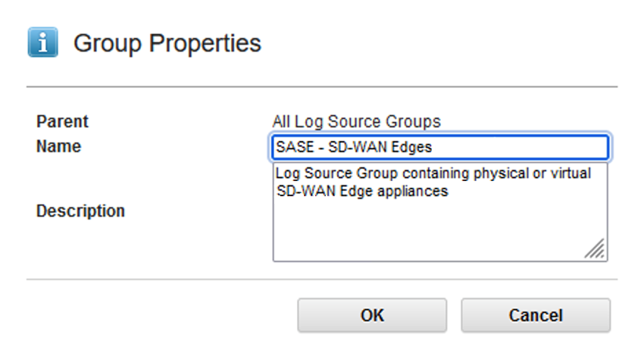
Task: Click blank area below description text
Action: click(424, 231)
